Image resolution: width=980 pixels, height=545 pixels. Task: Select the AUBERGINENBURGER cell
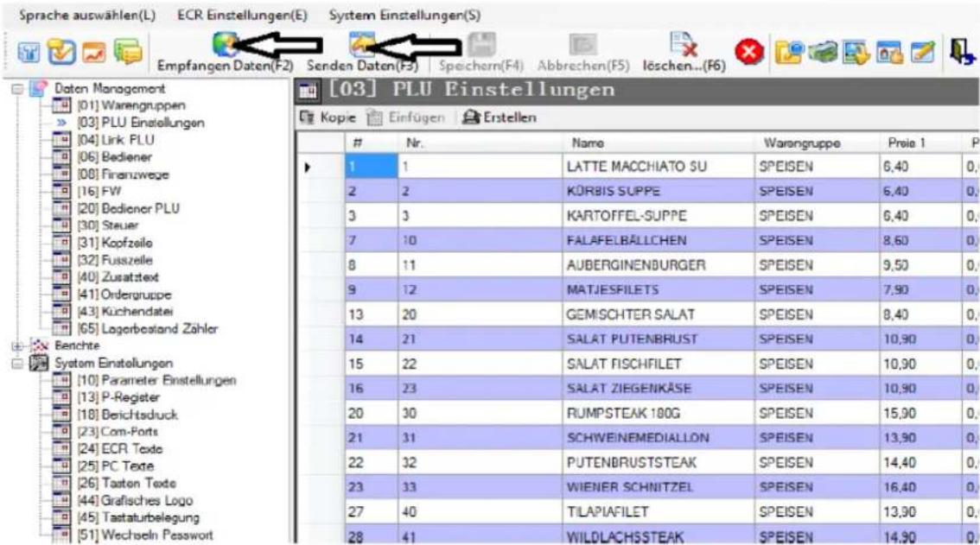point(659,265)
